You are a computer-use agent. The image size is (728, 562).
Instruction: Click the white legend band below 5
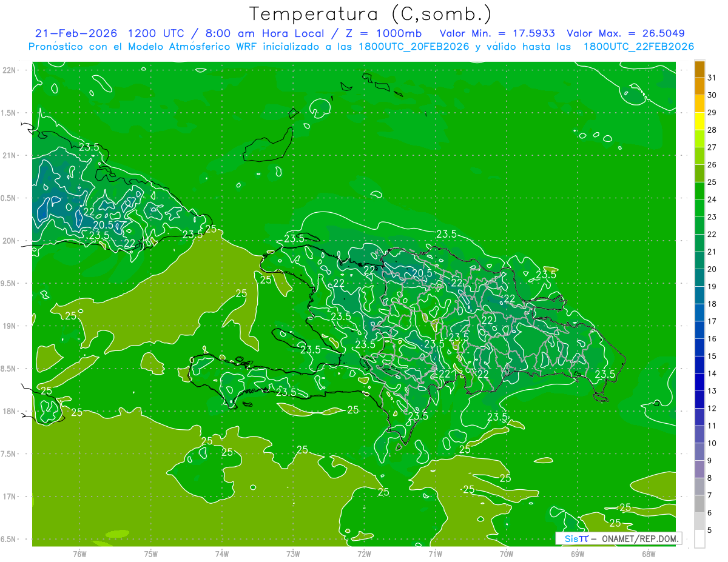coord(699,539)
